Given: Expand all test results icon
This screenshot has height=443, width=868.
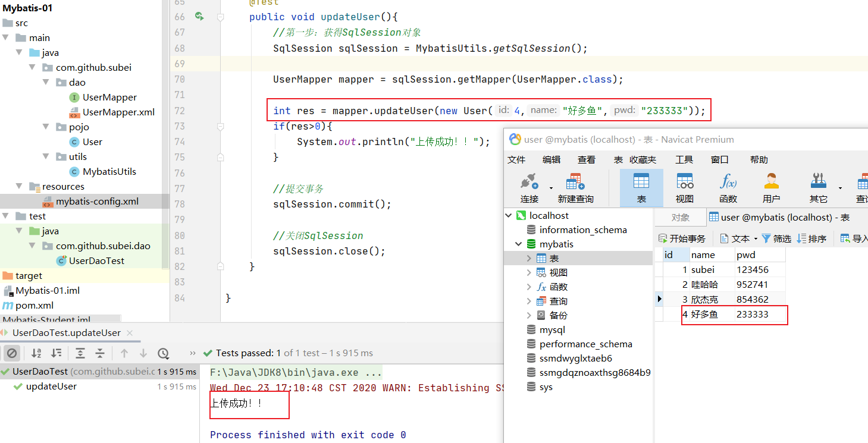Looking at the screenshot, I should pos(80,353).
